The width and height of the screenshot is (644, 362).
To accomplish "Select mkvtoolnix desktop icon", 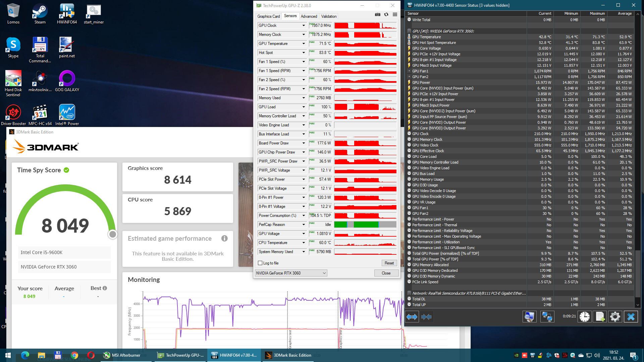I will (x=40, y=81).
